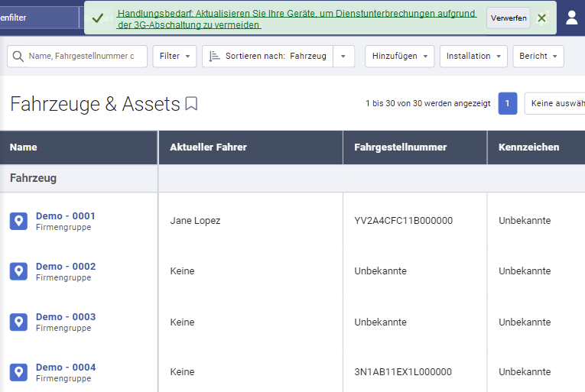Click map pin icon for Demo - 0003
585x392 pixels.
pyautogui.click(x=18, y=322)
